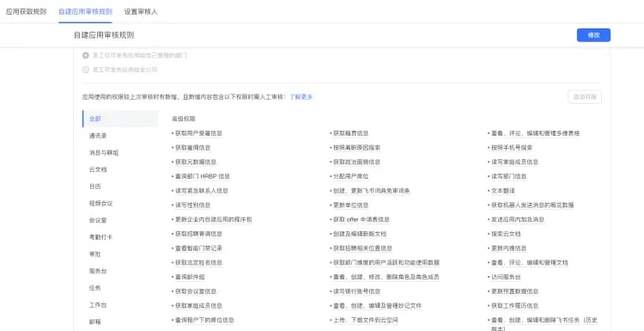Screen dimensions: 644x331
Task: Go to the 设置审核人 tab
Action: click(x=141, y=11)
